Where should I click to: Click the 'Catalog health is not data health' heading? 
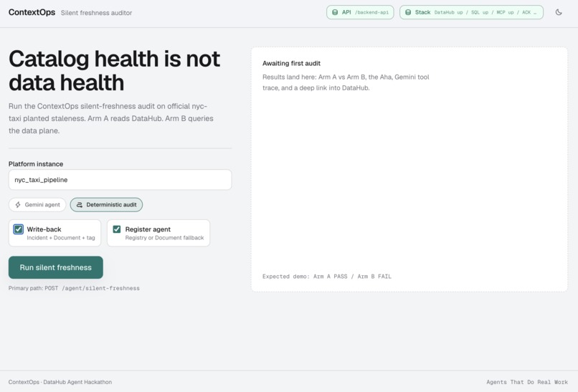click(114, 70)
